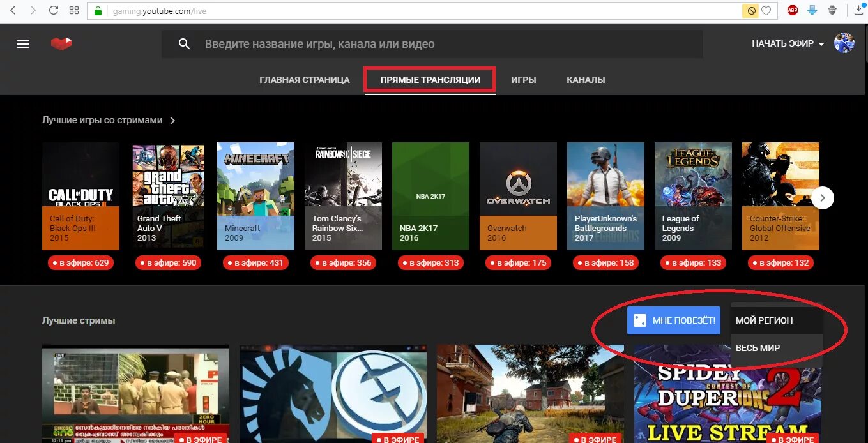The image size is (868, 443).
Task: Open the PUBG gameplay live stream
Action: tap(530, 394)
